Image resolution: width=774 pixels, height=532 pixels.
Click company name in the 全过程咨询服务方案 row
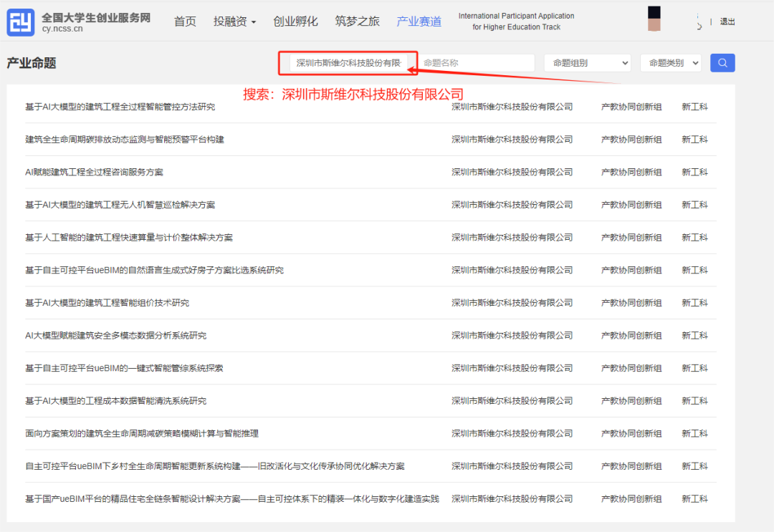tap(512, 172)
